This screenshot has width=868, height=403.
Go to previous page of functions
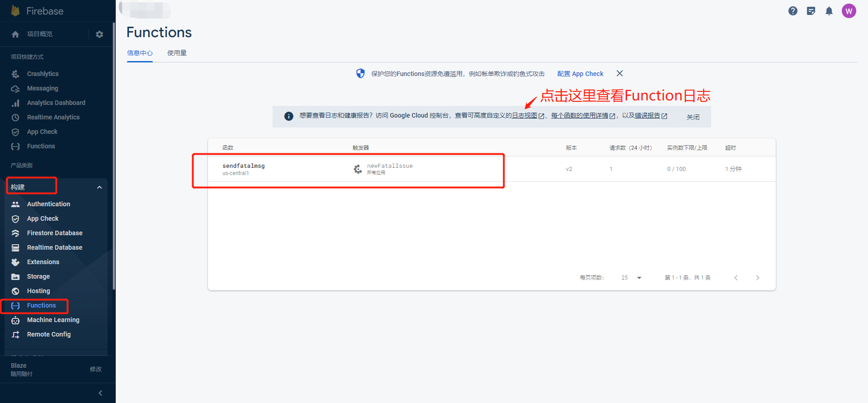click(736, 278)
